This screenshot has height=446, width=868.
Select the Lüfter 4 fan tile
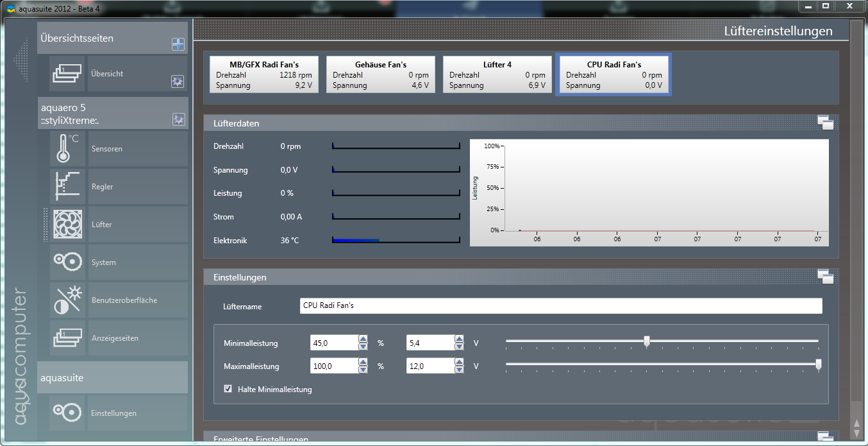tap(497, 74)
